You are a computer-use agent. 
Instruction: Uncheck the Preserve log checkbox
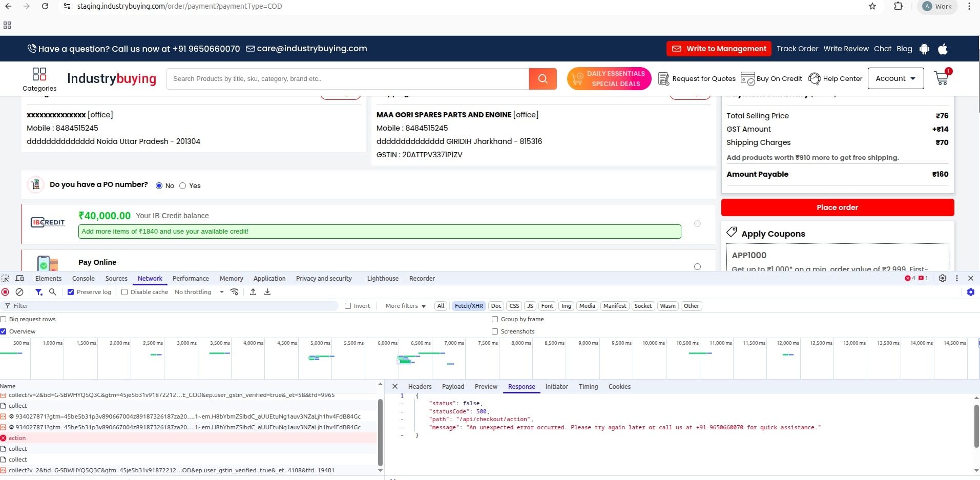pos(71,292)
